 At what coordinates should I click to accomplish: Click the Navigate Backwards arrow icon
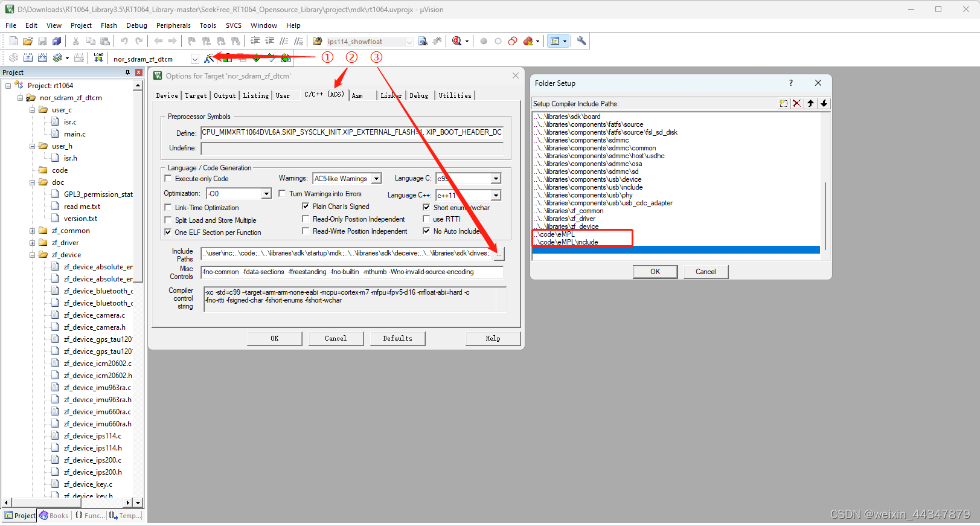(x=158, y=41)
